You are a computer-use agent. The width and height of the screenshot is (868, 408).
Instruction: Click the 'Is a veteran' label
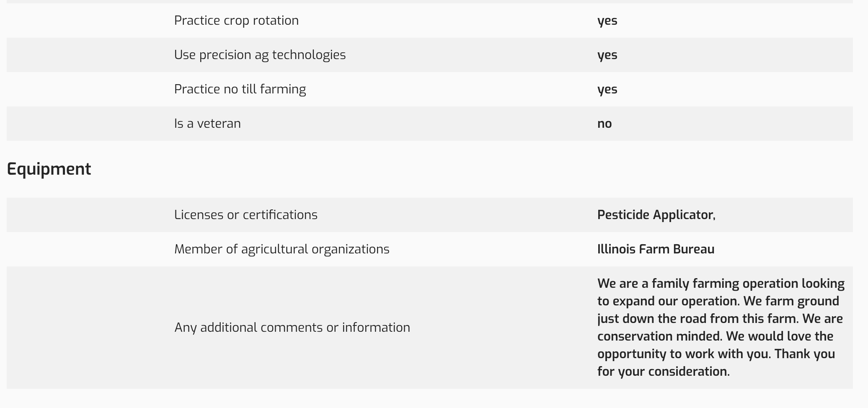[207, 124]
